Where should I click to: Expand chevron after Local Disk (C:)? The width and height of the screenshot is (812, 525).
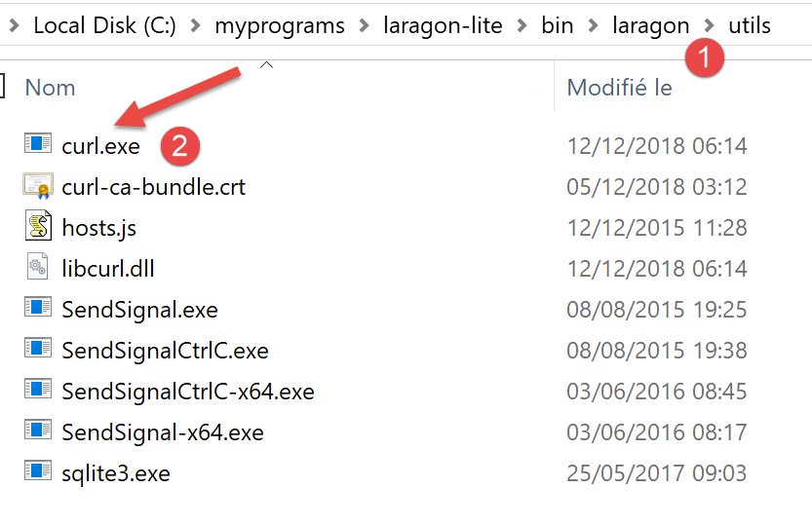click(x=195, y=25)
